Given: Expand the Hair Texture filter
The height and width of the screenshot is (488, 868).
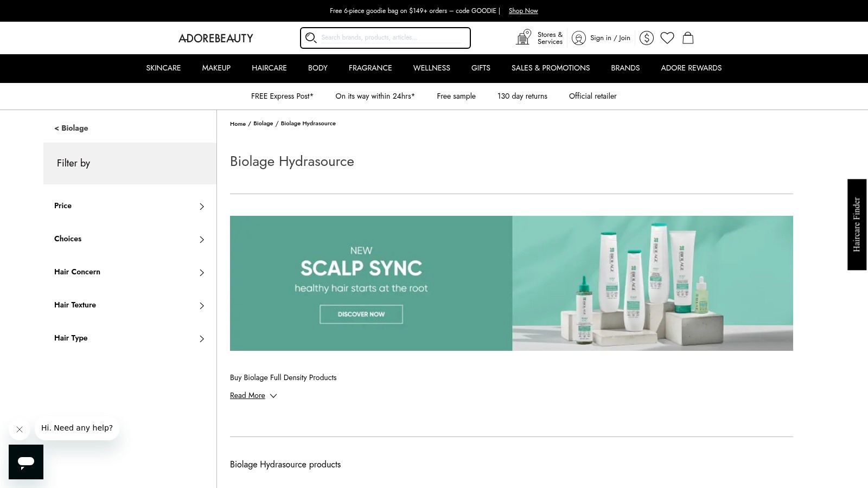Looking at the screenshot, I should pyautogui.click(x=130, y=305).
